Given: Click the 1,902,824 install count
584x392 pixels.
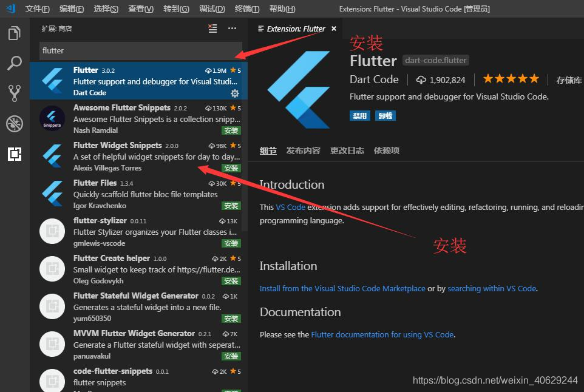Looking at the screenshot, I should pos(441,80).
